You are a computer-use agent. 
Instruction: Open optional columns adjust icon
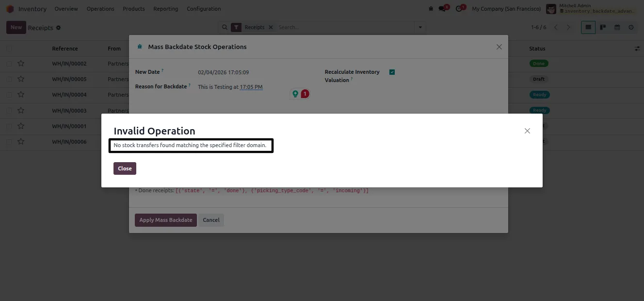(637, 49)
